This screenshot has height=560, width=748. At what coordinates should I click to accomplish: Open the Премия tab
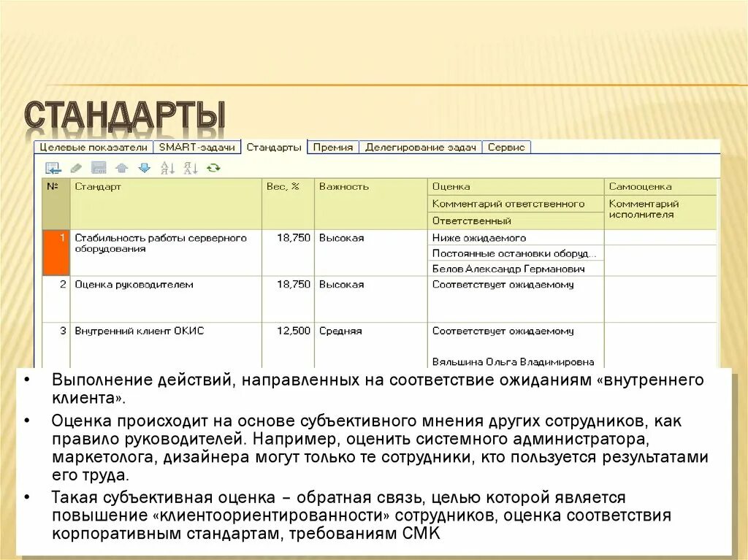click(333, 147)
